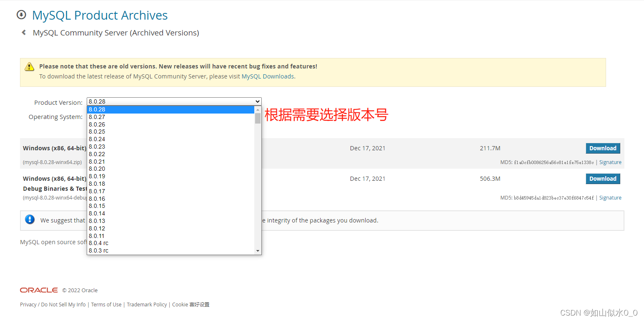
Task: Click the MySQL Product Archives heading
Action: (100, 15)
